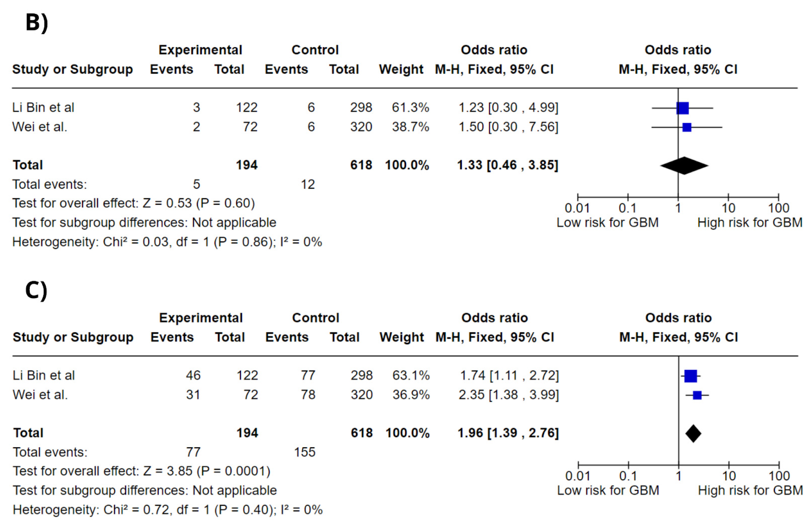This screenshot has height=525, width=812.
Task: Select the panel C) label
Action: (36, 291)
